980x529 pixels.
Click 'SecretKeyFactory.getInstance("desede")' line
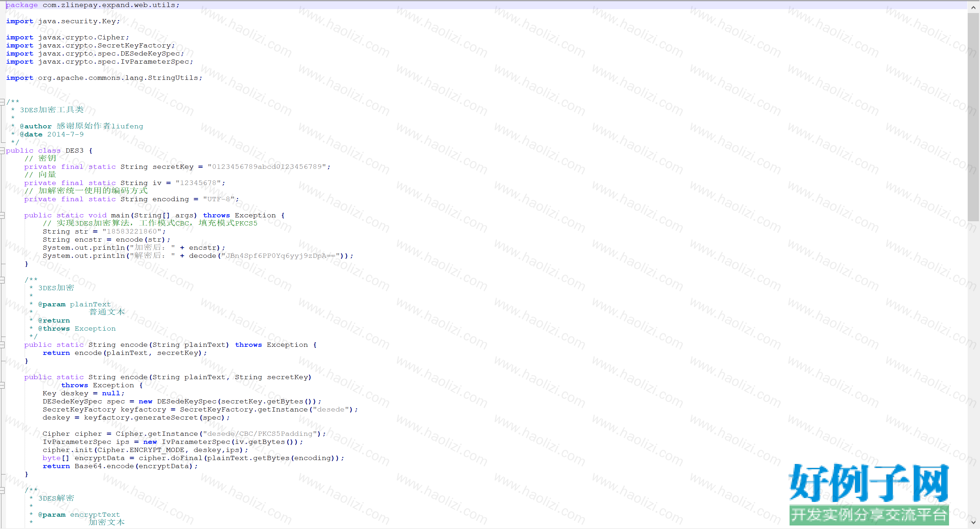(x=200, y=410)
